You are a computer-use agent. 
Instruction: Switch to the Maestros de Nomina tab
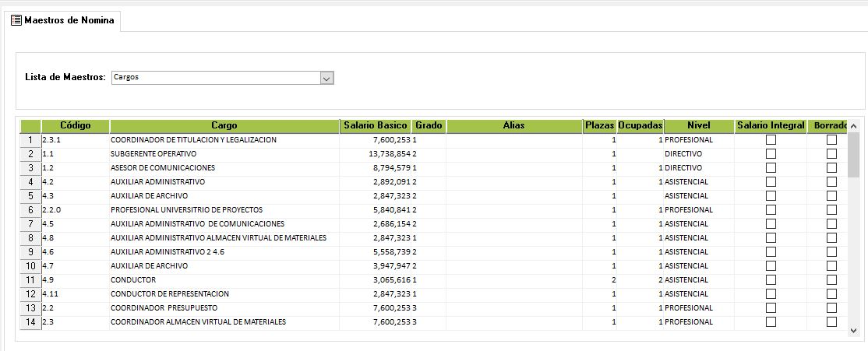pyautogui.click(x=69, y=21)
